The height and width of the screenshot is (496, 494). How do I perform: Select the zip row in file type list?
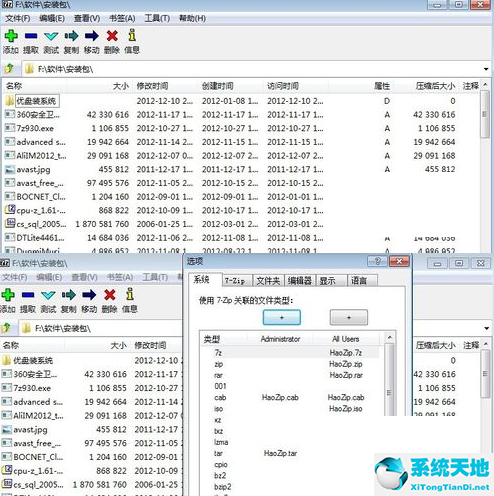[290, 364]
